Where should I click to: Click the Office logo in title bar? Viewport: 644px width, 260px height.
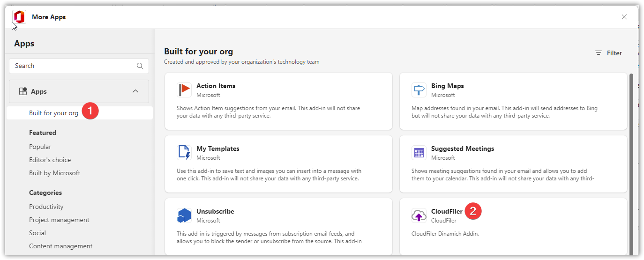click(x=19, y=17)
